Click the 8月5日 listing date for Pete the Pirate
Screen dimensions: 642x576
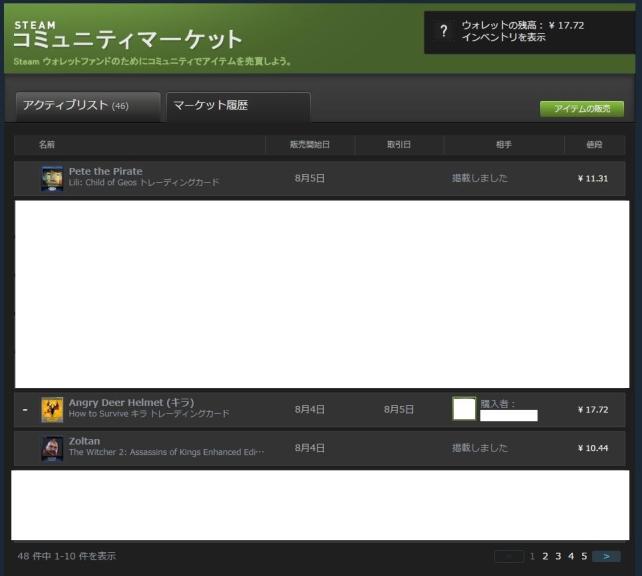tap(310, 178)
